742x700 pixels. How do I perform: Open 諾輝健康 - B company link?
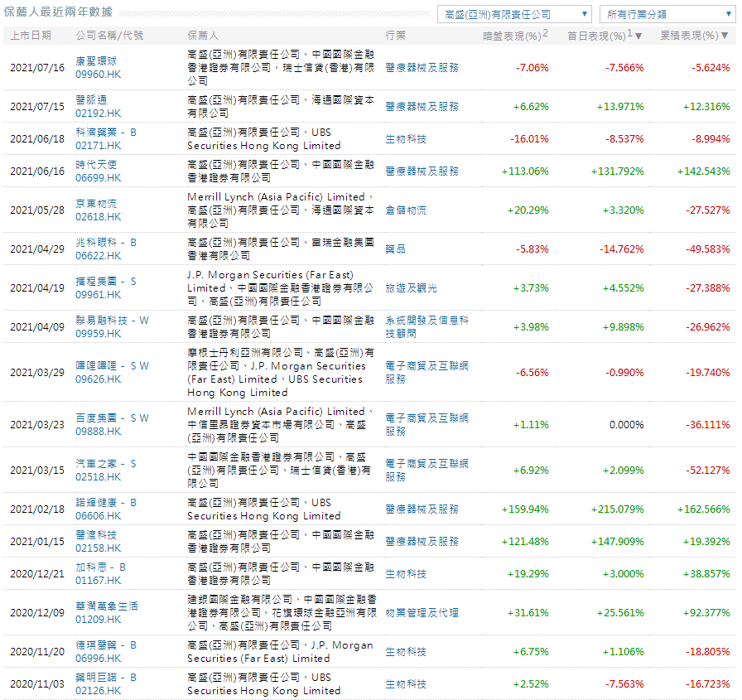[106, 503]
